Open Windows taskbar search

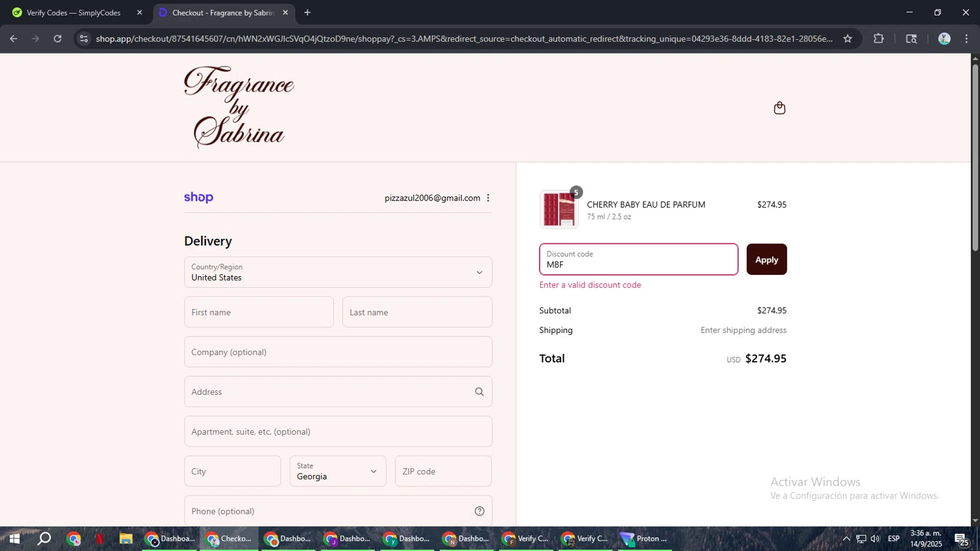(44, 539)
